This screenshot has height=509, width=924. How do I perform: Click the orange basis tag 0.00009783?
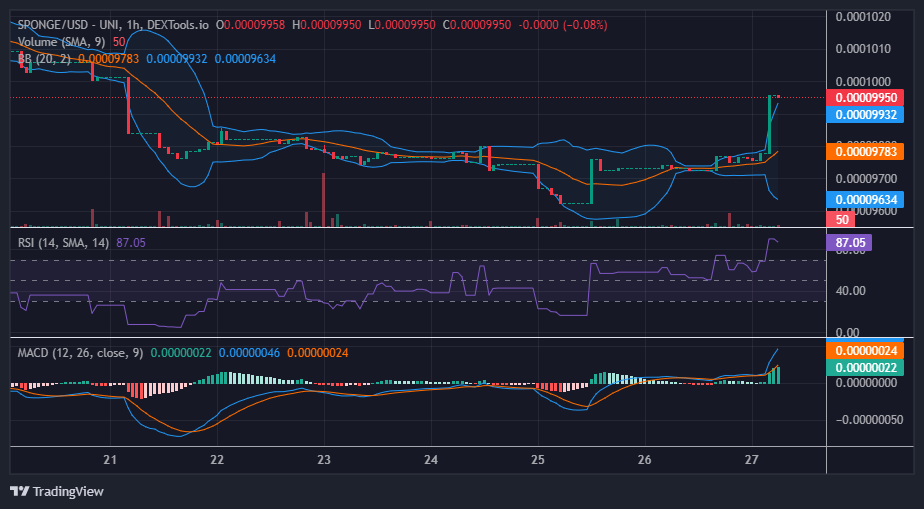(x=864, y=151)
